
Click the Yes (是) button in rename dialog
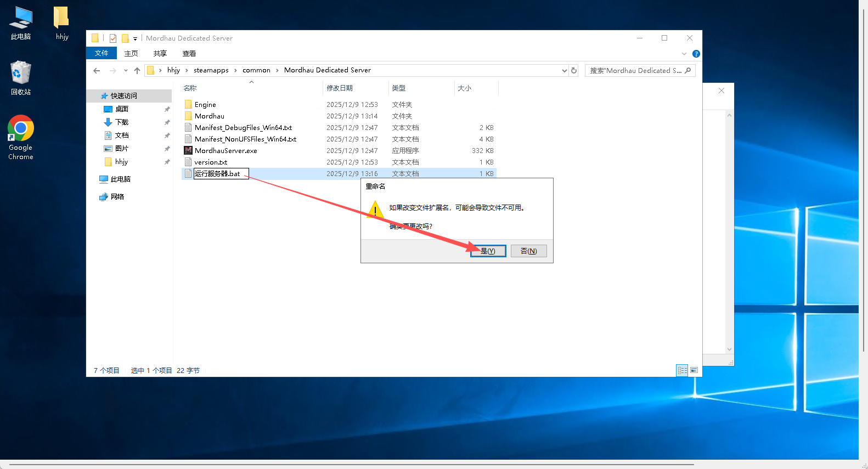(488, 251)
